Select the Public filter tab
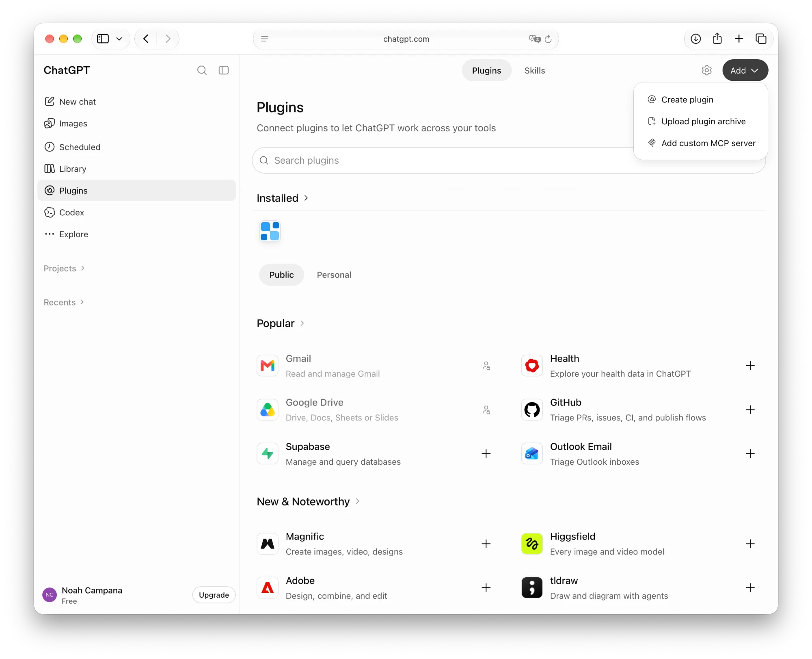Viewport: 812px width, 659px height. [x=281, y=275]
